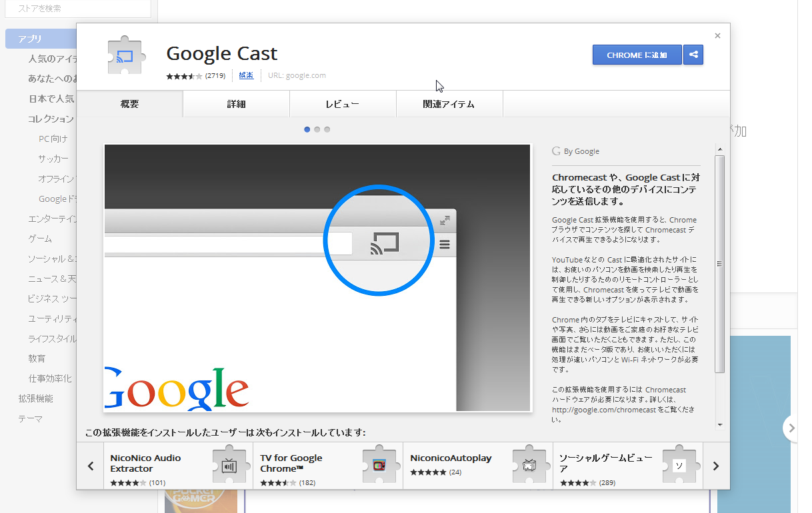
Task: Close the Google Cast dialog
Action: 717,36
